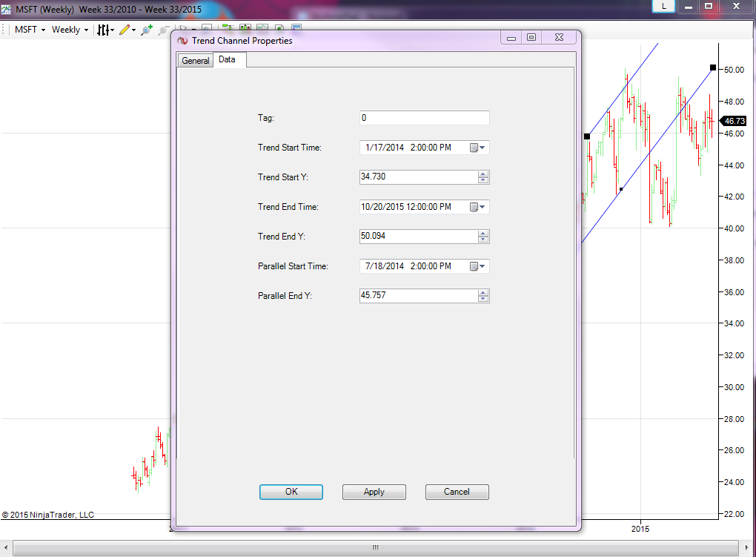Image resolution: width=756 pixels, height=557 pixels.
Task: Select the small parallel line anchor point
Action: tap(621, 189)
